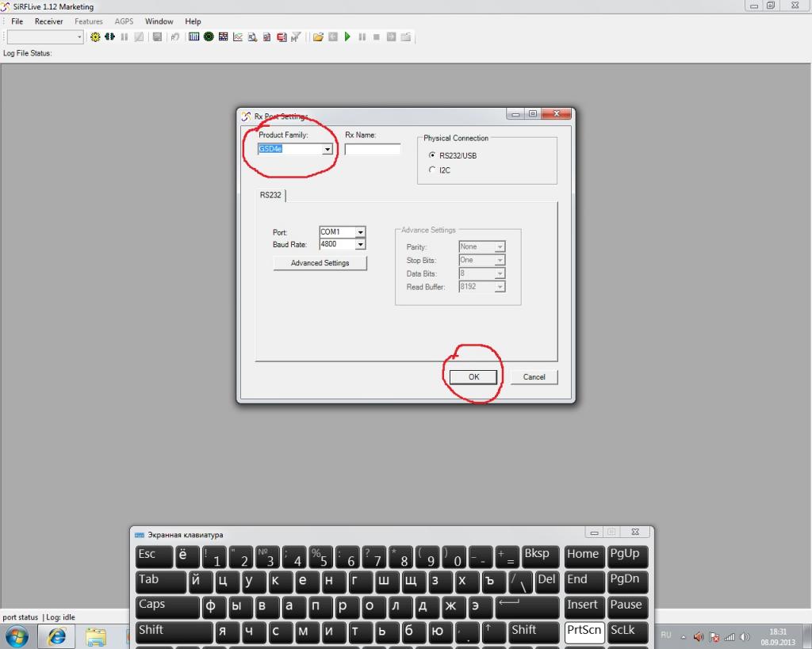Select the I2C physical connection option
Image resolution: width=812 pixels, height=649 pixels.
click(x=432, y=170)
